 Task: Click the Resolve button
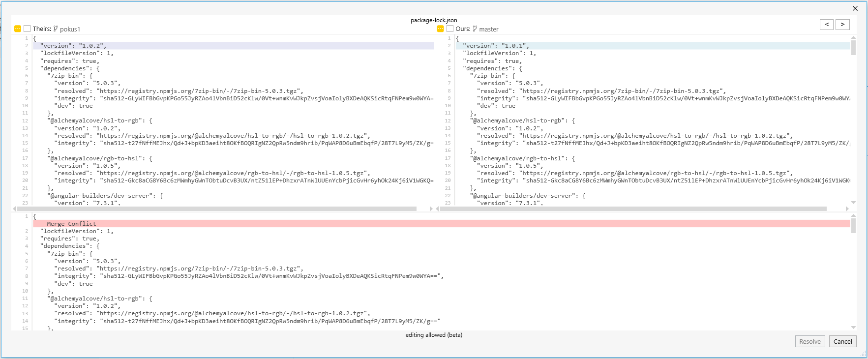[810, 341]
